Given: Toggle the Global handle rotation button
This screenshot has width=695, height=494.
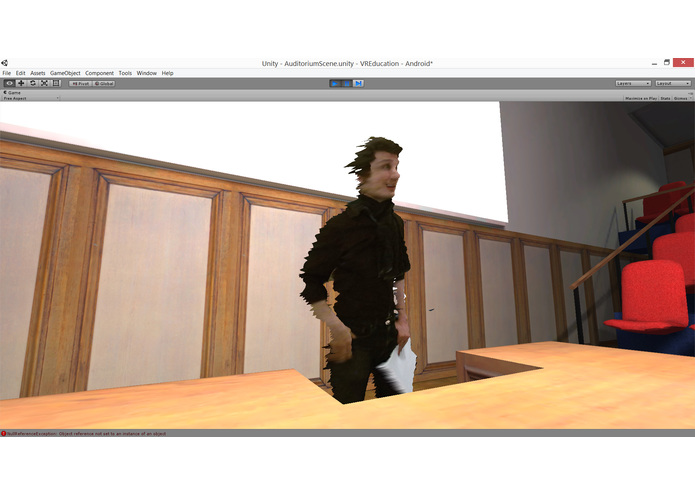Looking at the screenshot, I should [x=104, y=83].
